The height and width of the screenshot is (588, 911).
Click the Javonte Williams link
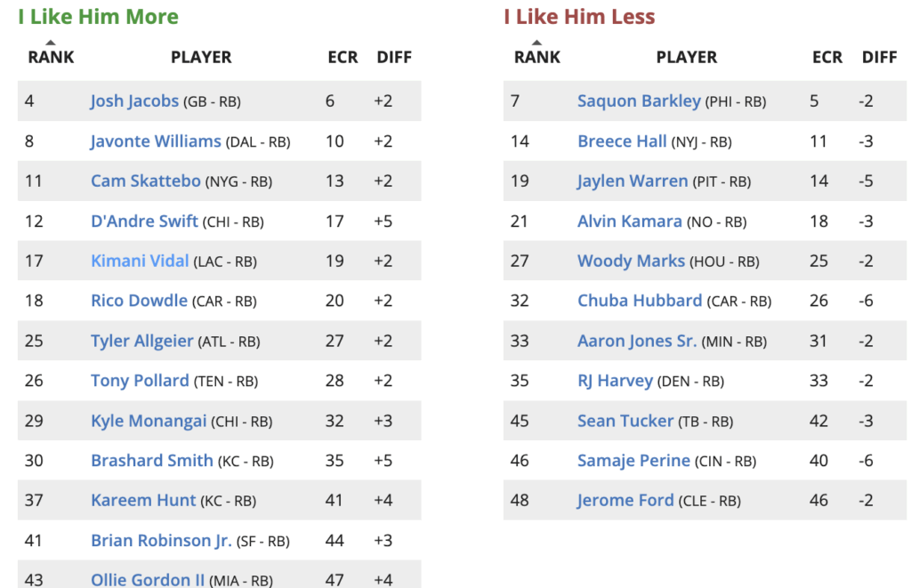pyautogui.click(x=156, y=141)
